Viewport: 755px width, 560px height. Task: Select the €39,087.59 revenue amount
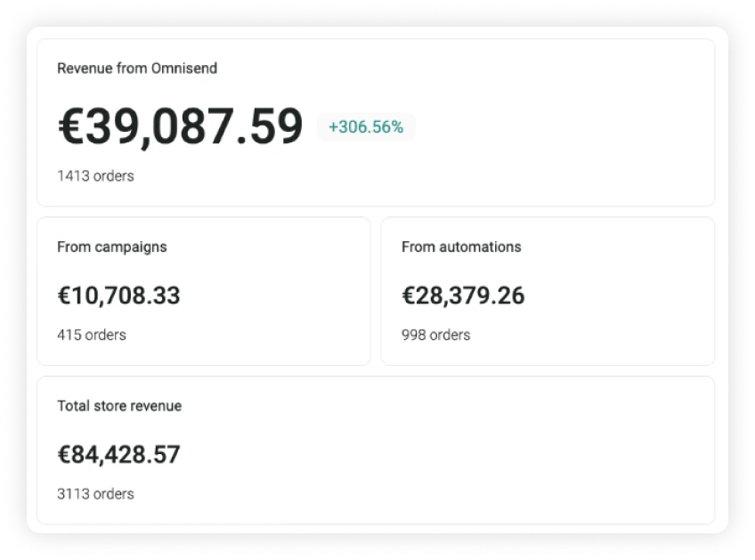(x=181, y=126)
